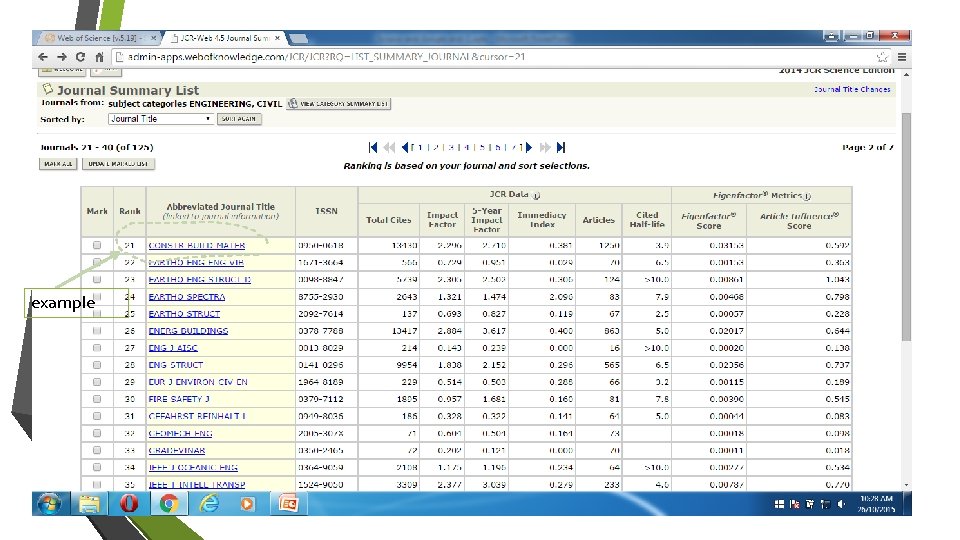Open the Sorted by Journal Title dropdown
Screen dimensions: 960x540
point(160,119)
